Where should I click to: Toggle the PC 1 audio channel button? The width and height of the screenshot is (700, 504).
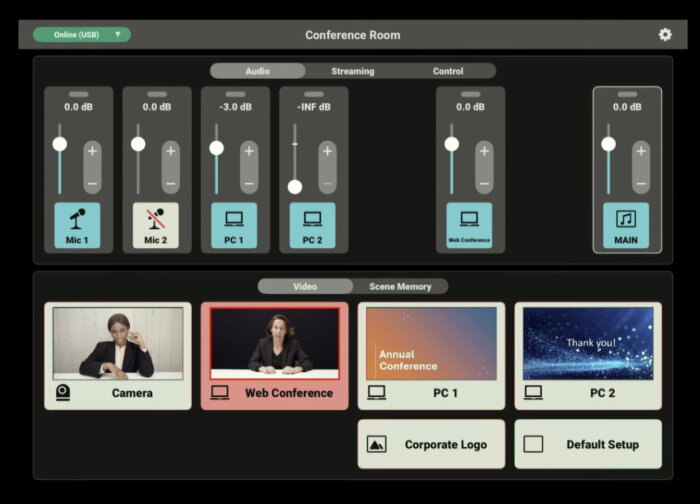233,219
